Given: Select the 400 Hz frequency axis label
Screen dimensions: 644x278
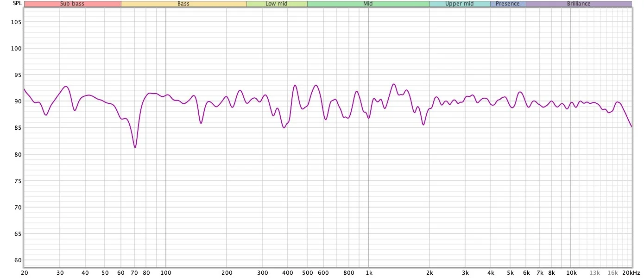Looking at the screenshot, I should coord(288,272).
